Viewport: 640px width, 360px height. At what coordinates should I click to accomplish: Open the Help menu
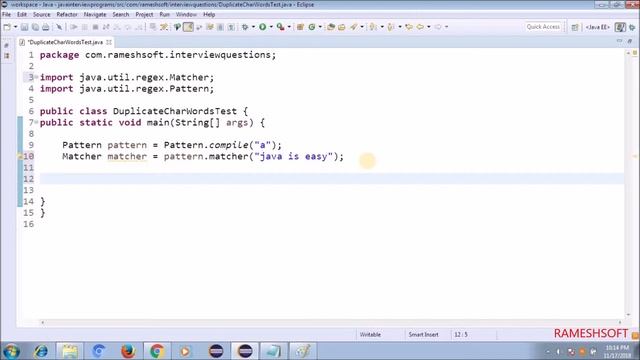coord(209,14)
